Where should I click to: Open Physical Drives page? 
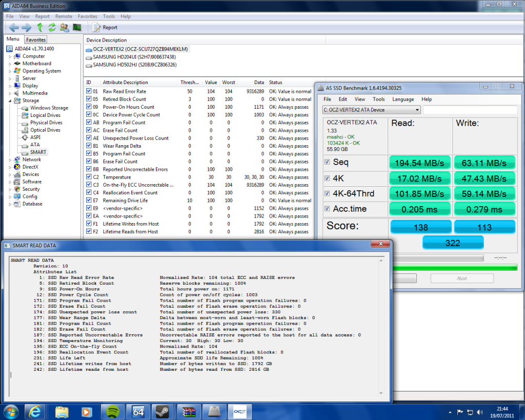point(46,123)
